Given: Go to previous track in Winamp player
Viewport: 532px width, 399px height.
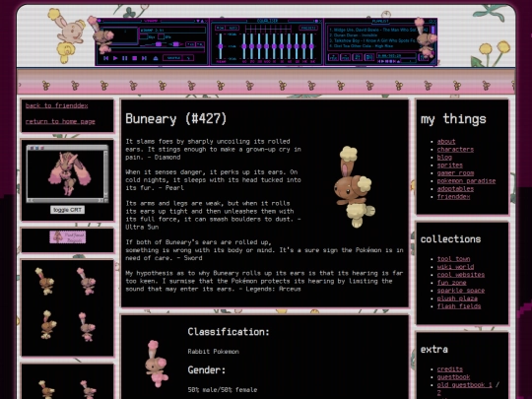Looking at the screenshot, I should click(105, 58).
